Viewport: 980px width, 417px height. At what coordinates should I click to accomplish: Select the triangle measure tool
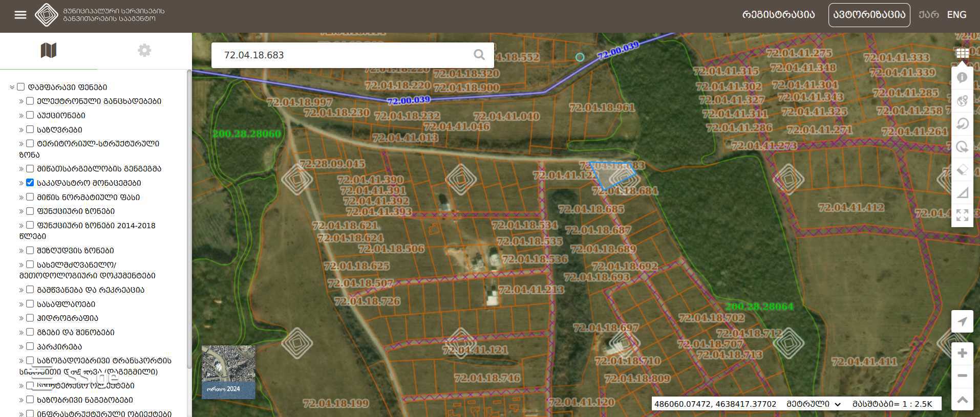(x=962, y=192)
